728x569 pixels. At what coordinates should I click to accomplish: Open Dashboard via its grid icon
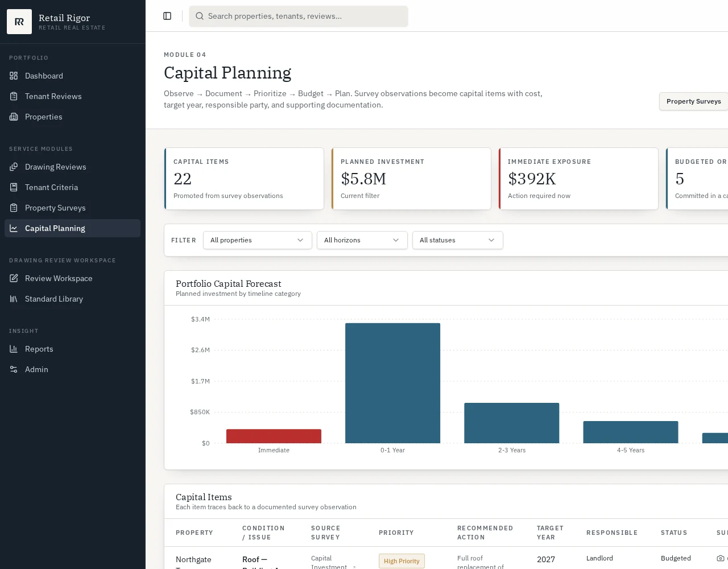(x=14, y=76)
